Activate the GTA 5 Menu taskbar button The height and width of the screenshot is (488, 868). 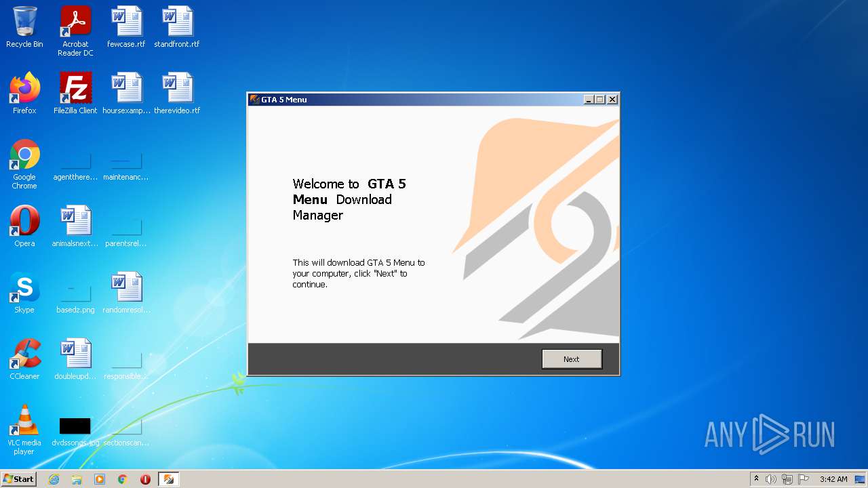168,479
